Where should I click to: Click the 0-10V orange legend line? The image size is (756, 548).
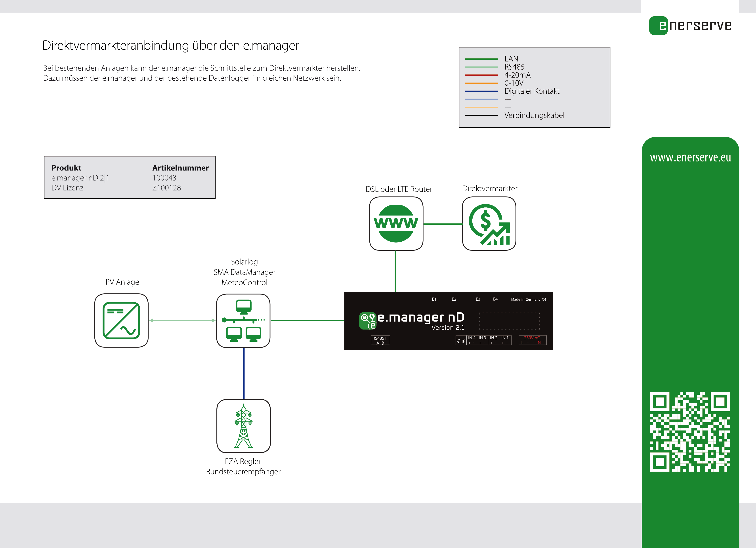tap(481, 83)
